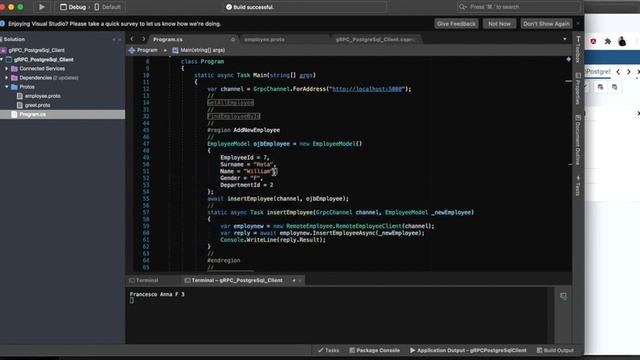The width and height of the screenshot is (640, 360).
Task: Select the gRPC_PostgreSql_Client solution node
Action: click(x=36, y=50)
